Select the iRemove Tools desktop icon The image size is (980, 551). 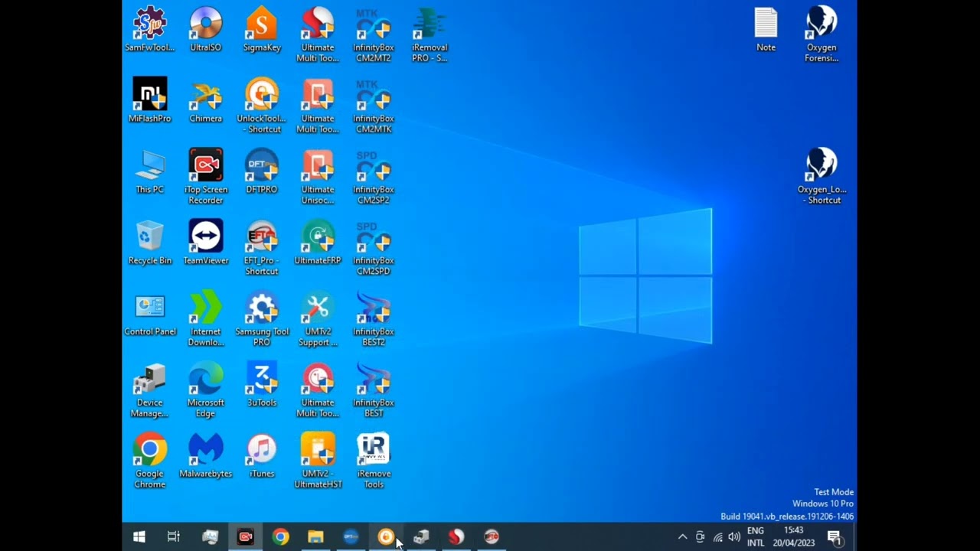(x=374, y=461)
